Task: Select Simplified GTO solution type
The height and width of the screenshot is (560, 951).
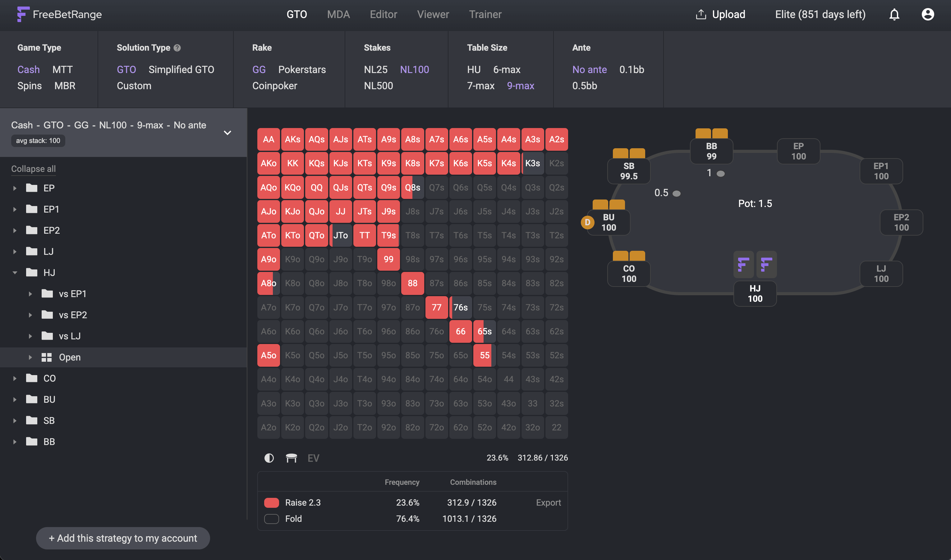Action: (181, 69)
